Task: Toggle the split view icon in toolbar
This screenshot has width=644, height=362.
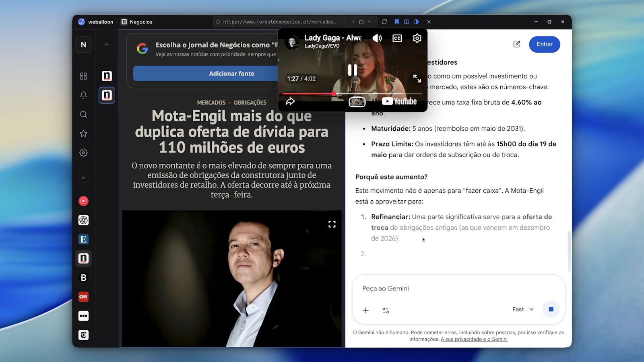Action: click(x=407, y=22)
